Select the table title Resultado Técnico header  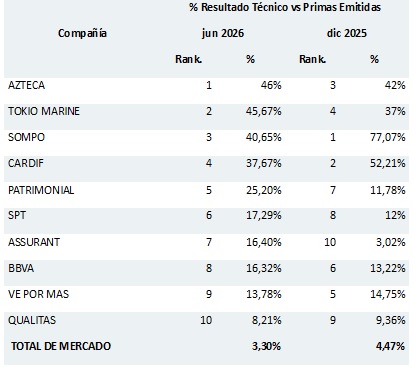click(285, 7)
